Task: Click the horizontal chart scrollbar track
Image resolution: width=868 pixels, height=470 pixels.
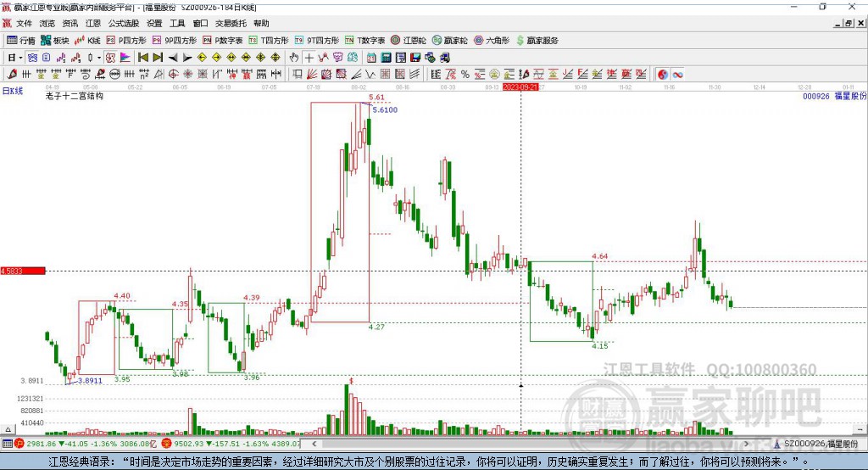Action: coord(531,444)
